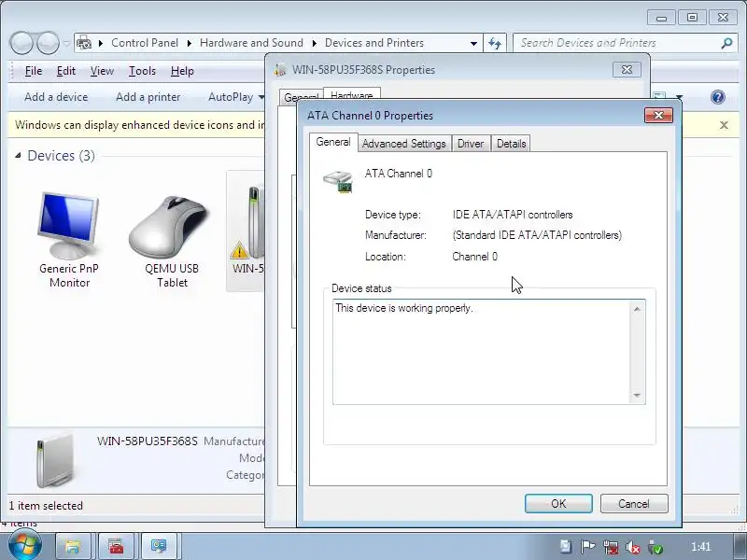Image resolution: width=747 pixels, height=560 pixels.
Task: Click the Device status text box
Action: tap(488, 352)
